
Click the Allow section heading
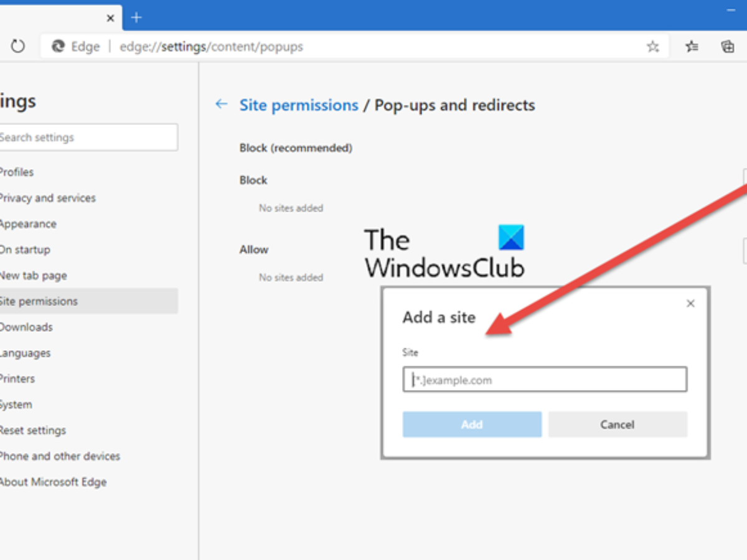pyautogui.click(x=254, y=250)
